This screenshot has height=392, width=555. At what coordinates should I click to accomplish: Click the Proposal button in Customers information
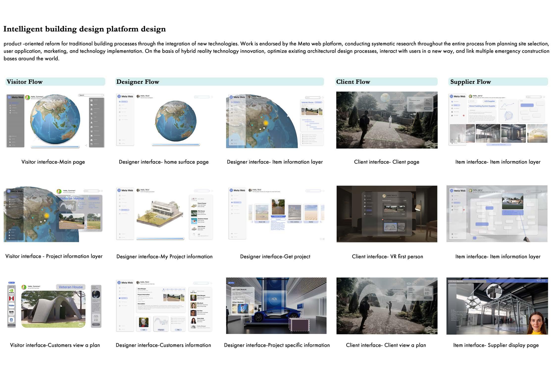pyautogui.click(x=161, y=330)
